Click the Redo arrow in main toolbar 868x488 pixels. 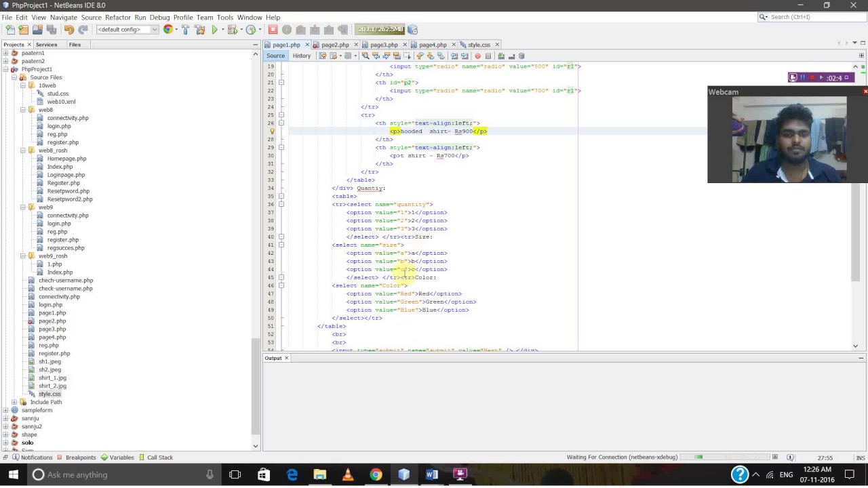pos(83,30)
